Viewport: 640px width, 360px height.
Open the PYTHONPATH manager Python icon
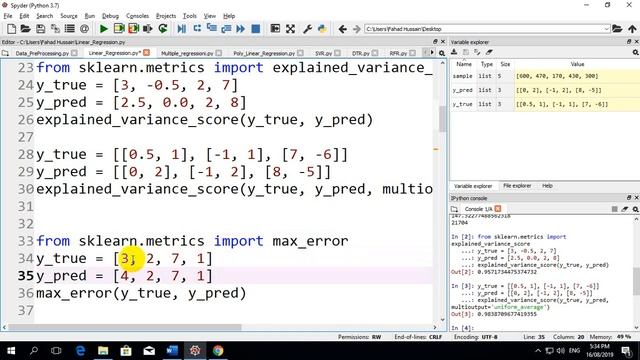tap(322, 29)
